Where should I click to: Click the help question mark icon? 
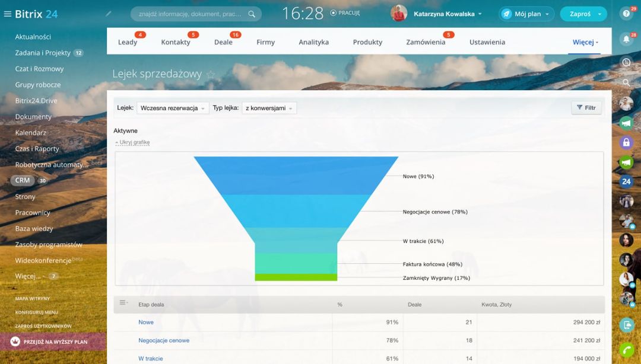(626, 14)
